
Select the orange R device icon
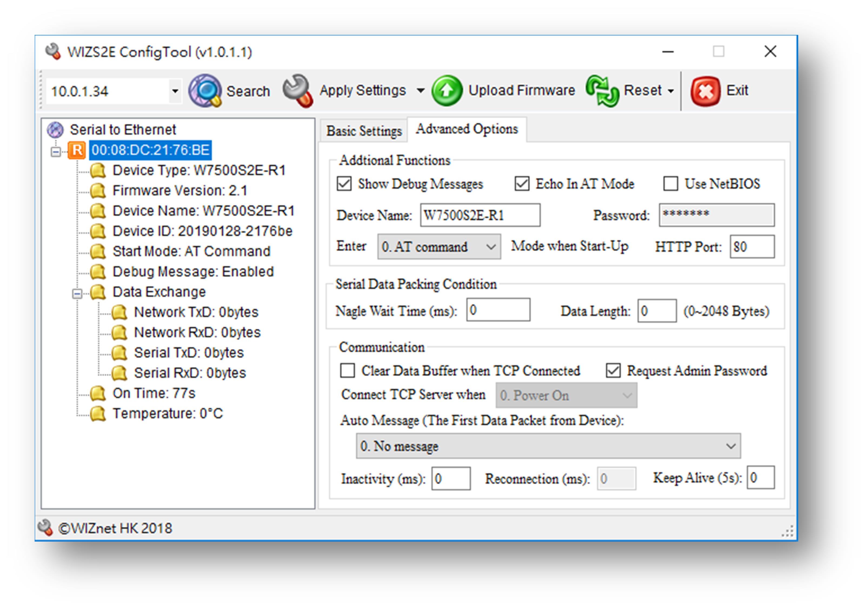pyautogui.click(x=77, y=150)
